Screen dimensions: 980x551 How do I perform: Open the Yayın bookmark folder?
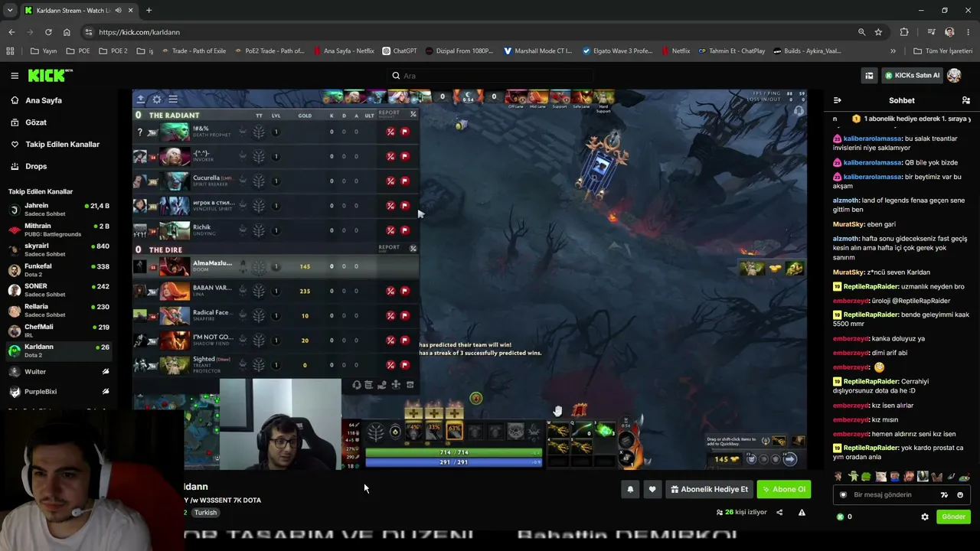44,51
